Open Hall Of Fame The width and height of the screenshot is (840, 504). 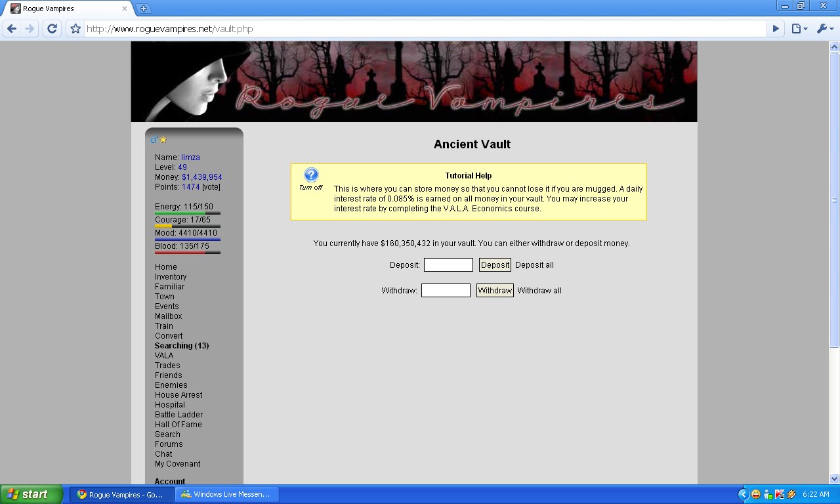(x=178, y=425)
